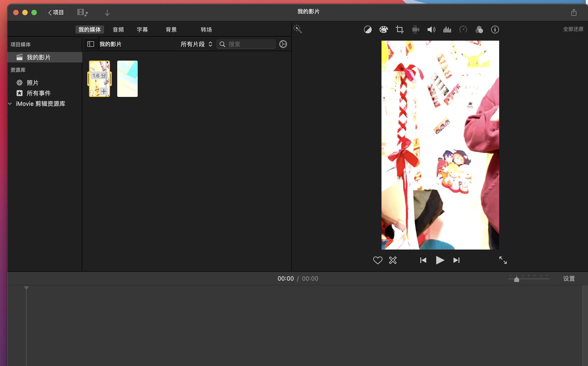This screenshot has height=366, width=588.
Task: Switch to the 转场 tab
Action: point(206,30)
